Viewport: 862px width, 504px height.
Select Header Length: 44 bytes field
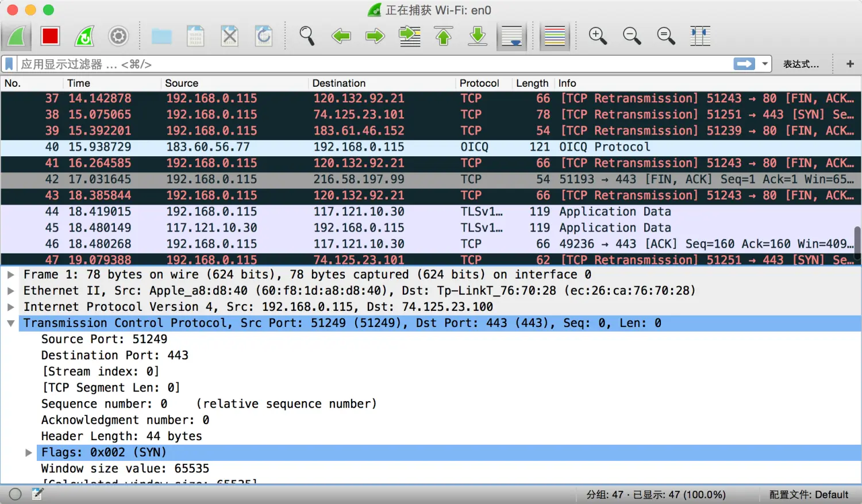[x=121, y=436]
